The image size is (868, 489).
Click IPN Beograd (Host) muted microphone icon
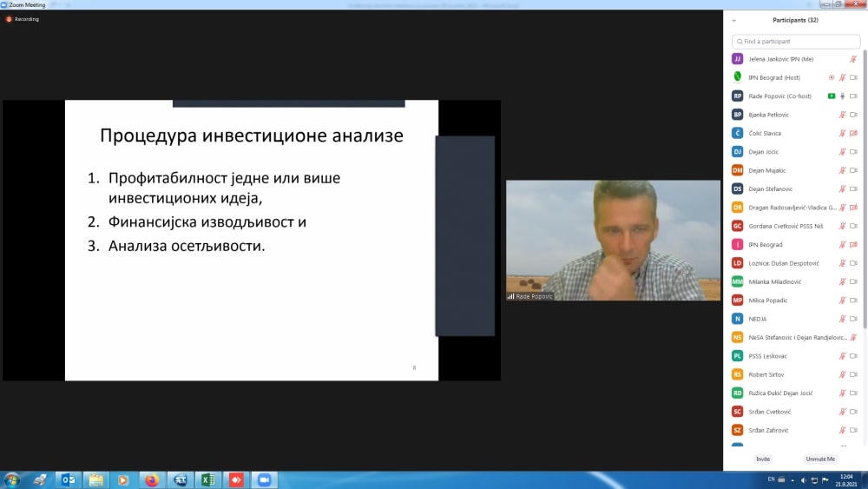pyautogui.click(x=843, y=77)
